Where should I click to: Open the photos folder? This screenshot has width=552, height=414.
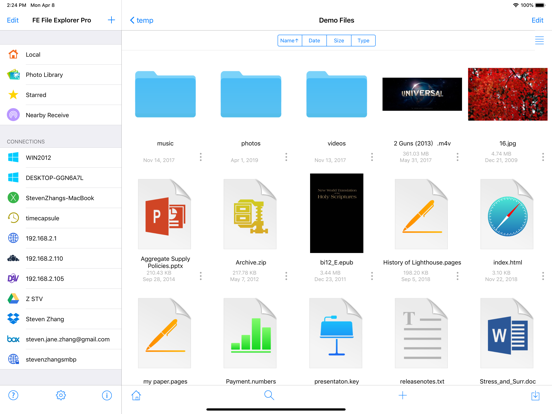coord(251,94)
